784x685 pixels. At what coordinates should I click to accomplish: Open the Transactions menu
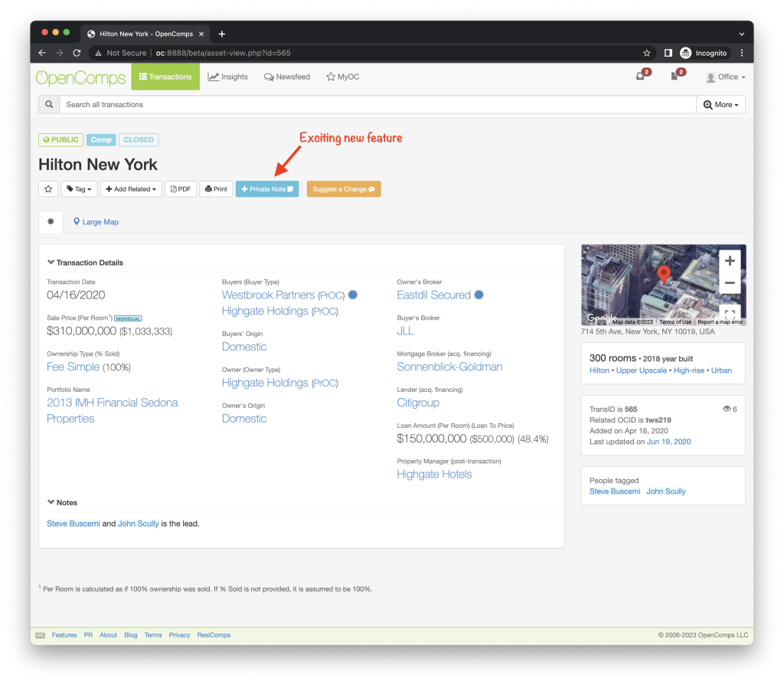coord(165,77)
